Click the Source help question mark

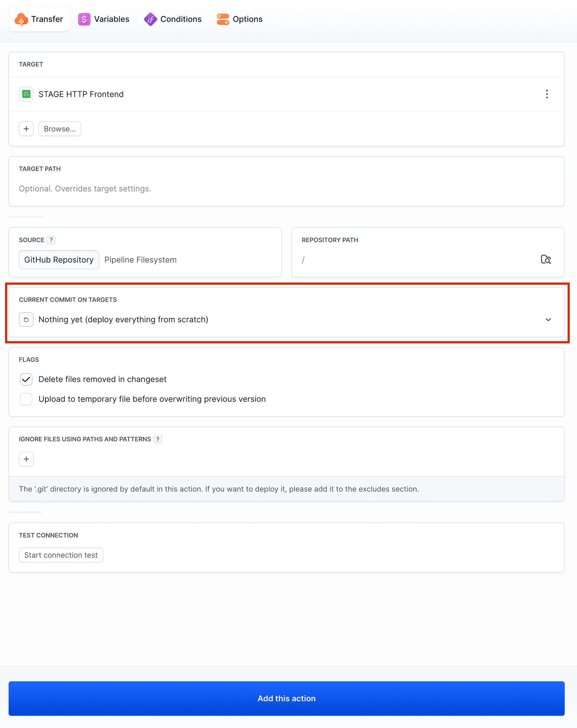(x=51, y=240)
